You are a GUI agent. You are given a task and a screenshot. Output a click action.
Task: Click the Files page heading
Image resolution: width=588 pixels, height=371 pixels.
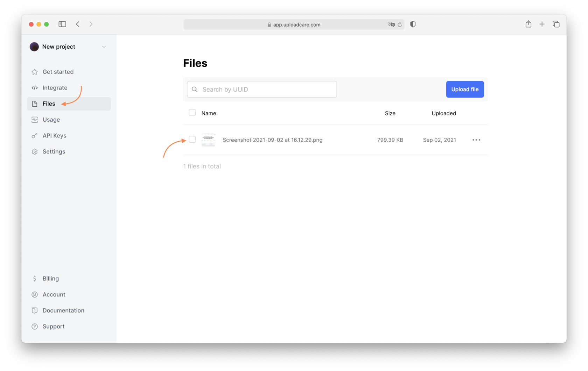pyautogui.click(x=195, y=63)
